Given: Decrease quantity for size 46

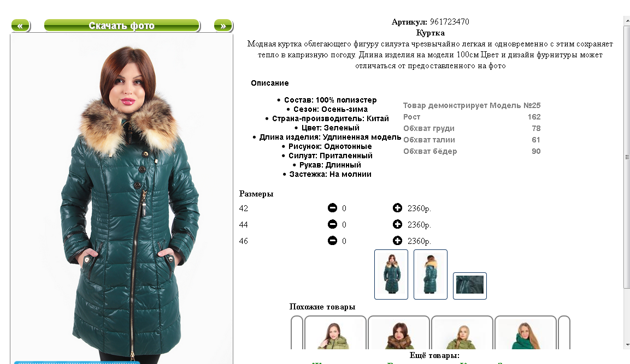Looking at the screenshot, I should [332, 241].
